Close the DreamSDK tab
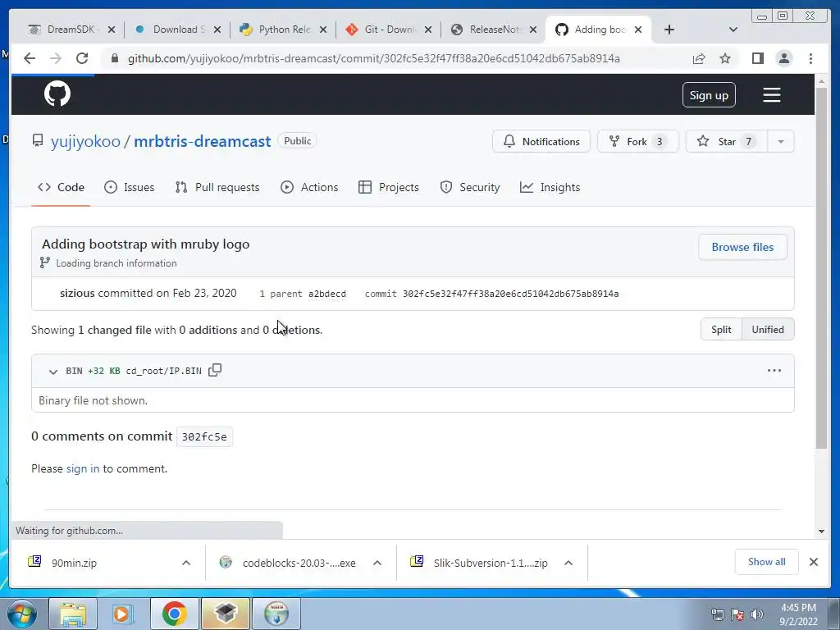Screen dimensions: 840x630 (112, 30)
